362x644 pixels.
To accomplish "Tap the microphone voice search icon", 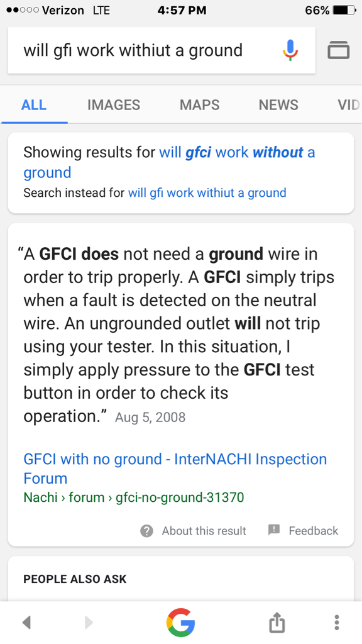I will pos(290,50).
